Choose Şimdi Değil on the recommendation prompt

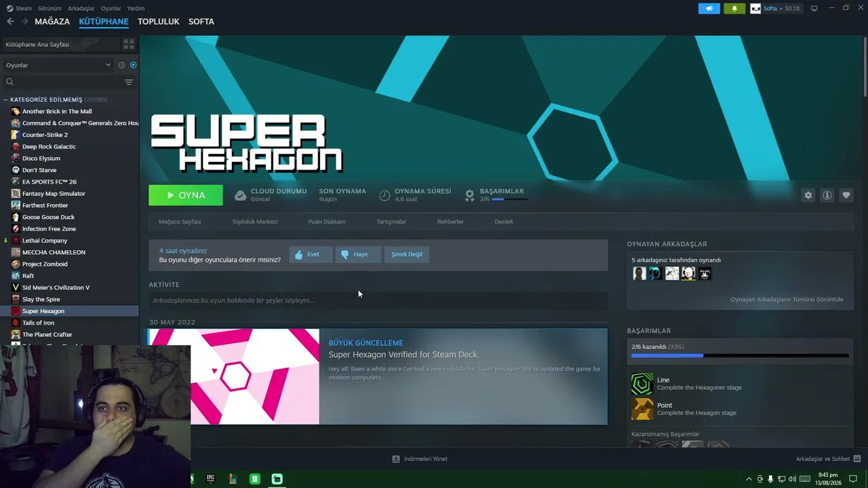(407, 254)
